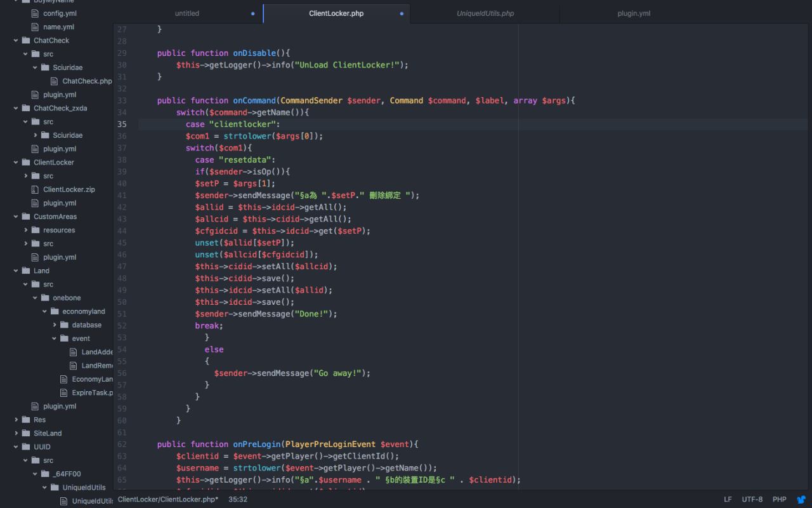Collapse the UUID folder chevron
This screenshot has height=508, width=812.
coord(16,447)
